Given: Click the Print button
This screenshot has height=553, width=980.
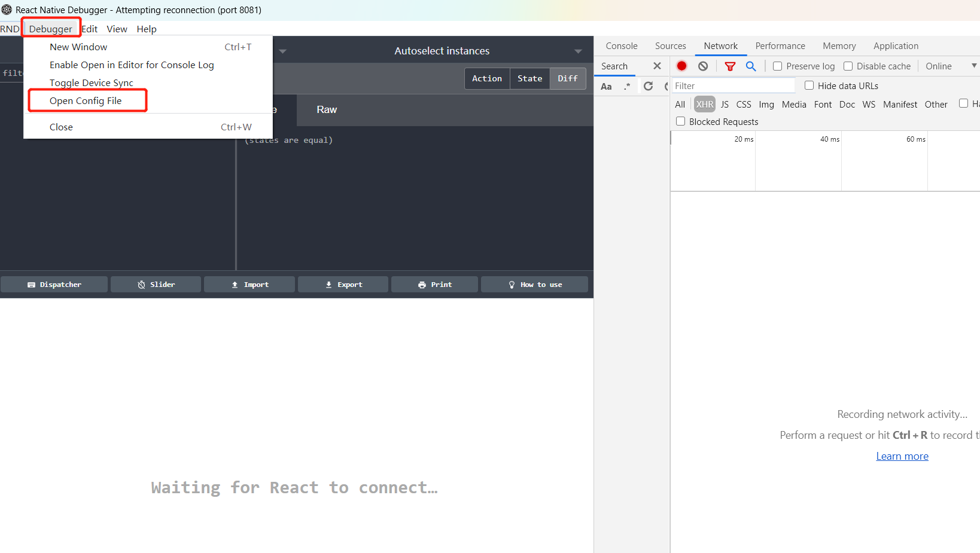Looking at the screenshot, I should pos(435,285).
